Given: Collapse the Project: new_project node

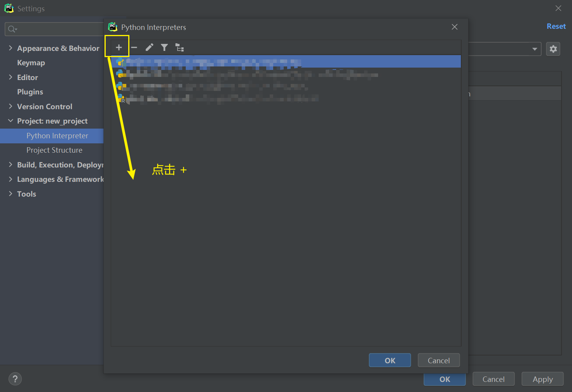Looking at the screenshot, I should tap(10, 121).
